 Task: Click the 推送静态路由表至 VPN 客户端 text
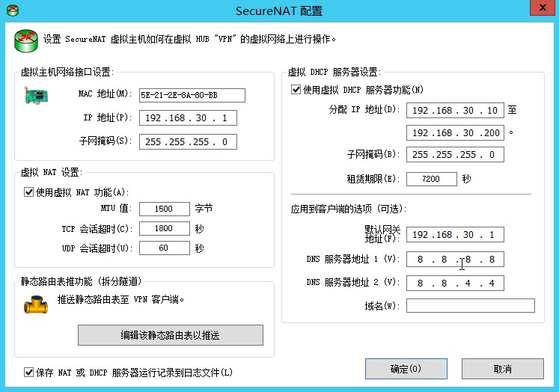(x=120, y=299)
